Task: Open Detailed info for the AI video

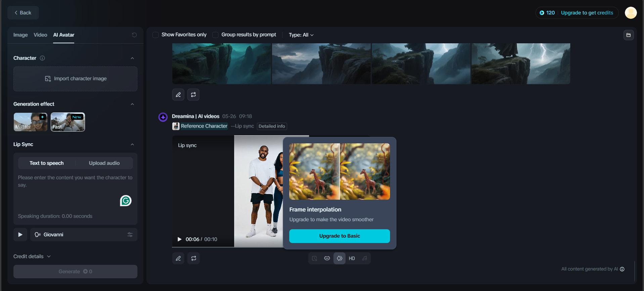Action: tap(272, 126)
